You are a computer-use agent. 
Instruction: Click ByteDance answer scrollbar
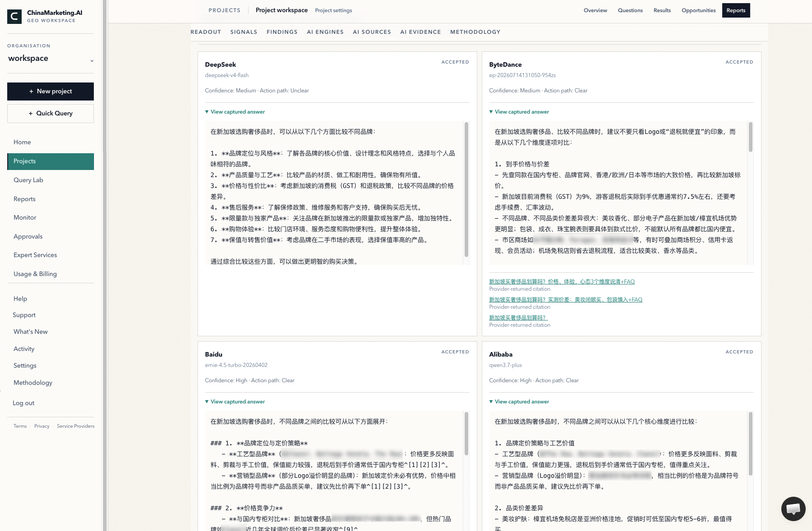(751, 137)
